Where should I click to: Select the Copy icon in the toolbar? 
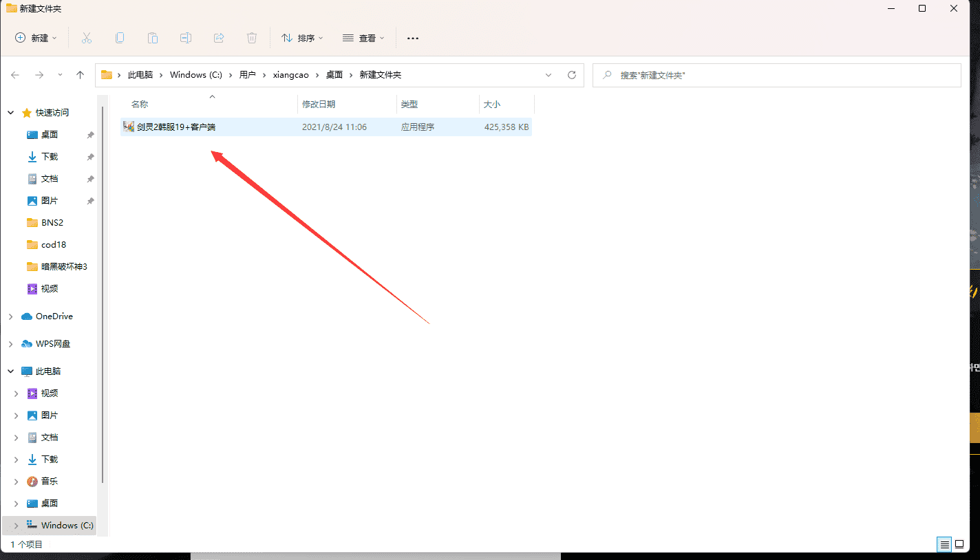click(119, 38)
